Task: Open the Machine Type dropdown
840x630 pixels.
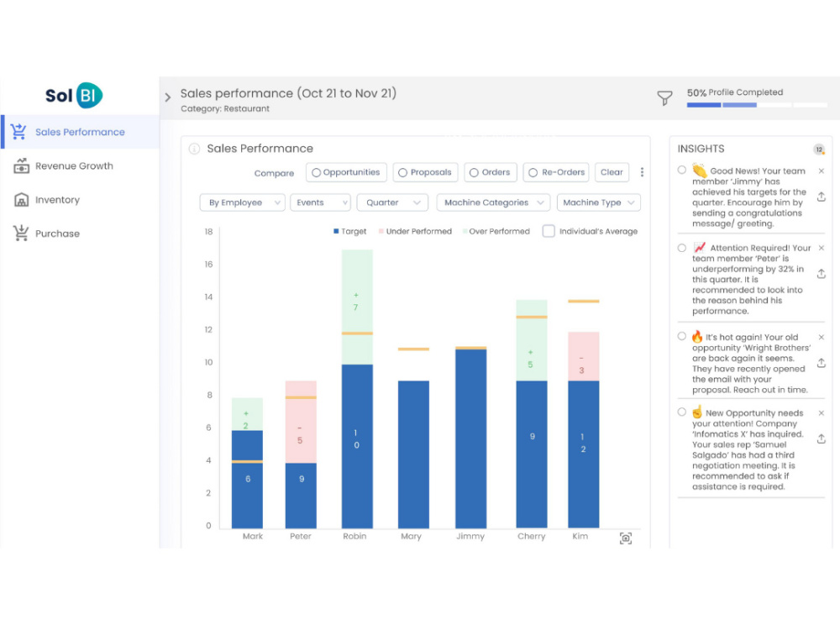Action: [x=598, y=202]
